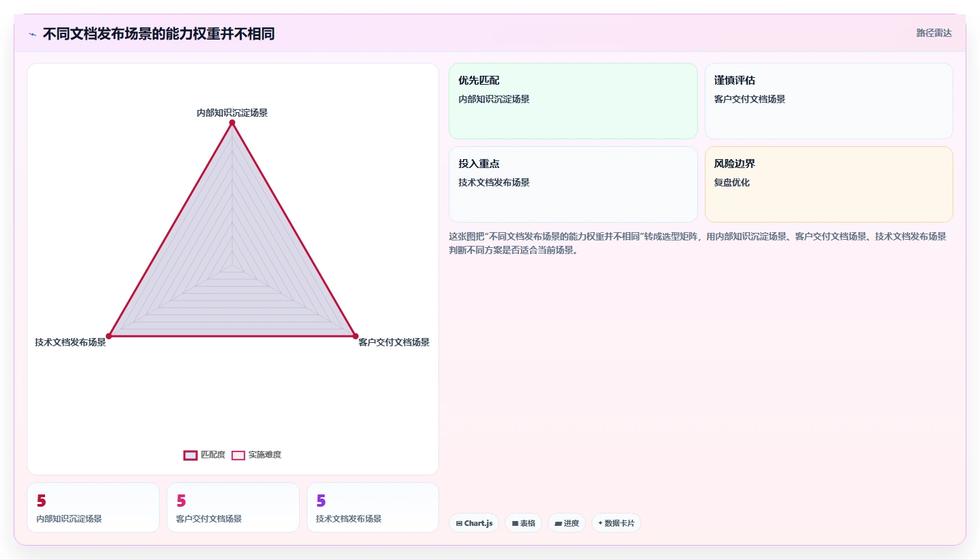Open the 谨慎评估 card
Image resolution: width=980 pixels, height=560 pixels.
tap(828, 101)
